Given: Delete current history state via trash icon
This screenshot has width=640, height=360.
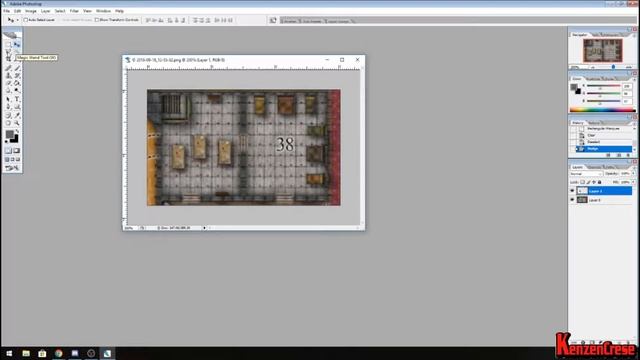Looking at the screenshot, I should [x=628, y=155].
